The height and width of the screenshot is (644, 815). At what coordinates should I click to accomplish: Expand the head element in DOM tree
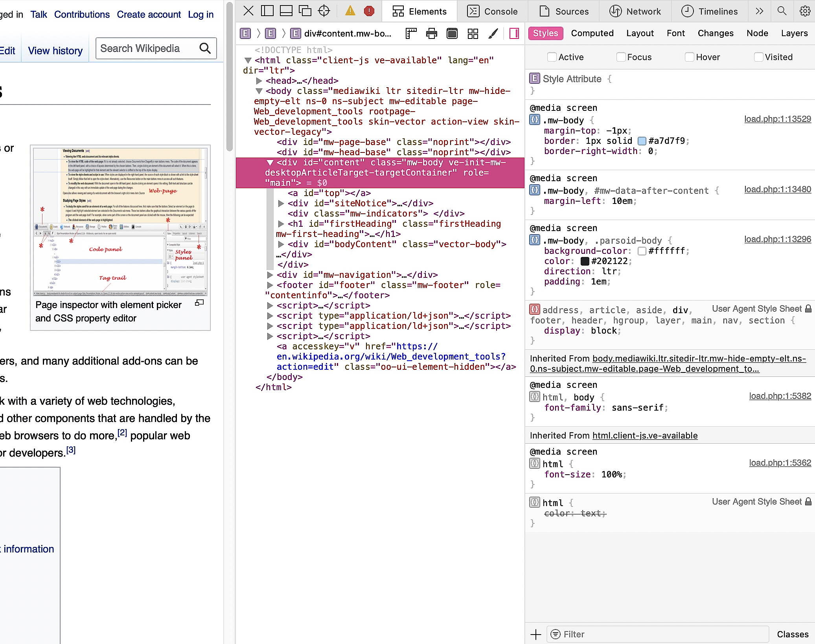click(x=259, y=81)
